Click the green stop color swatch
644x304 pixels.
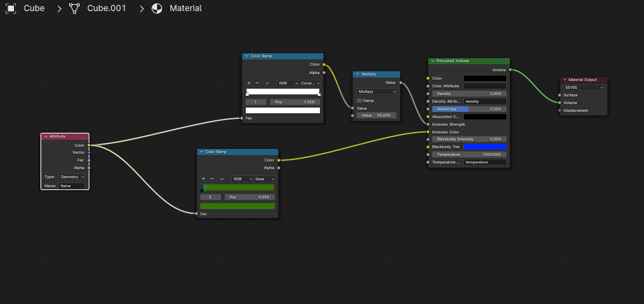[x=237, y=206]
